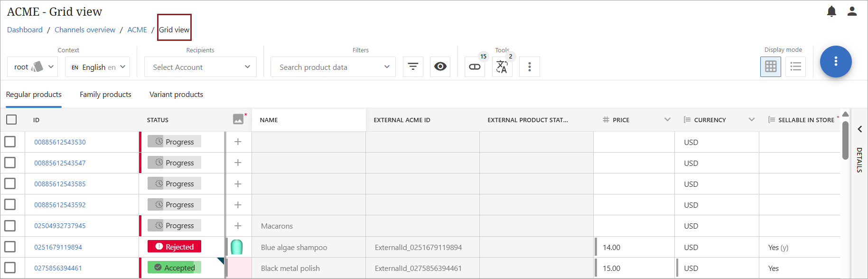Open the notifications bell

click(831, 11)
